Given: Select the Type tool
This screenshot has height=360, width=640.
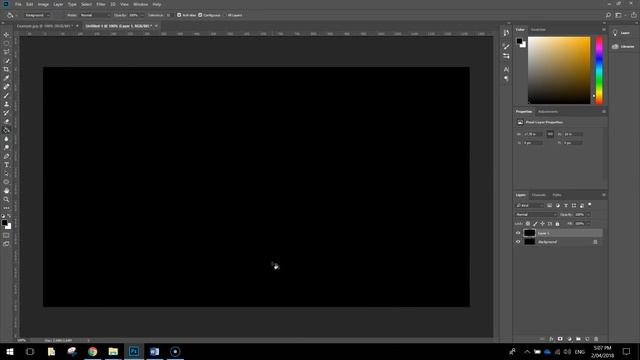Looking at the screenshot, I should 6,165.
